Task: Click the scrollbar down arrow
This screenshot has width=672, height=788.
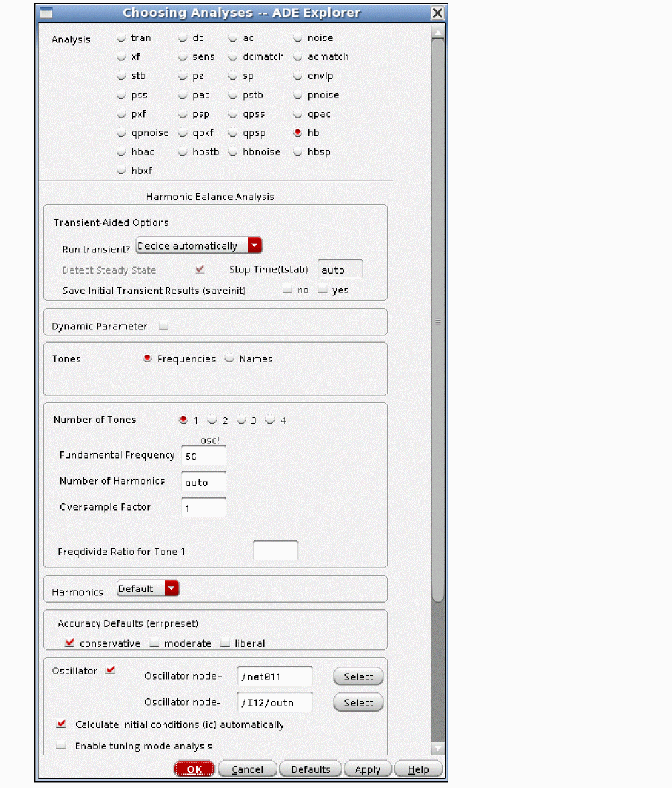Action: click(x=437, y=748)
